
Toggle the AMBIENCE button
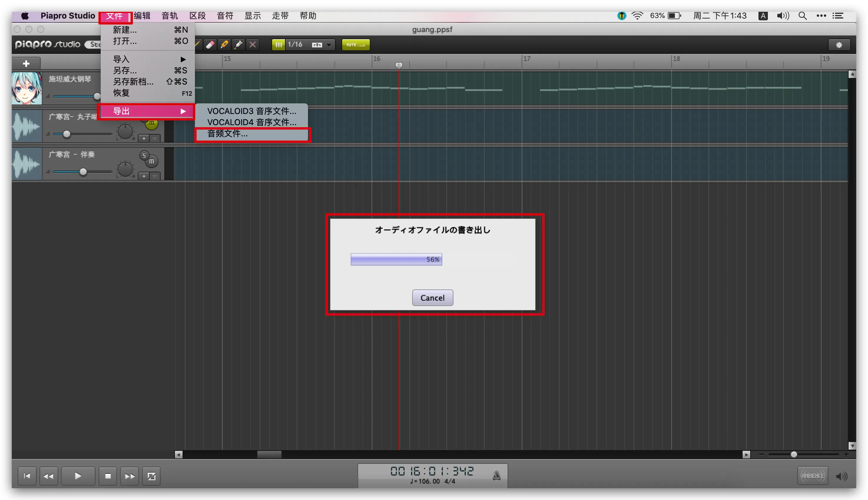813,476
